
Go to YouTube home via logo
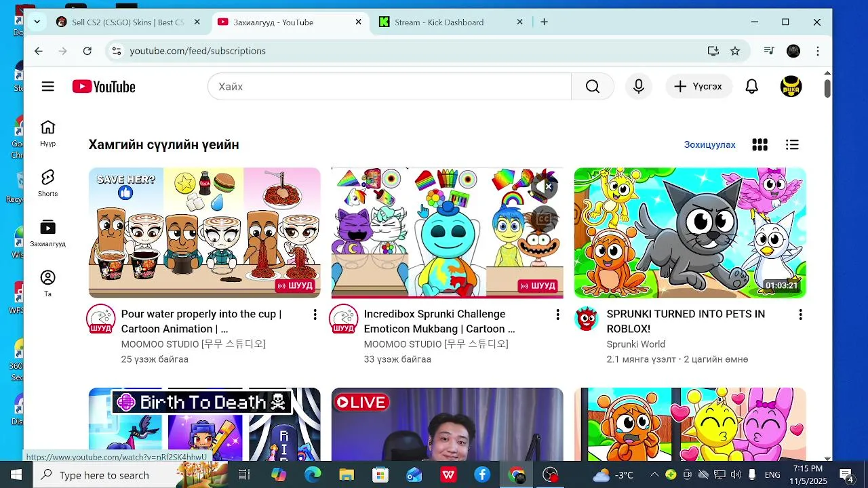point(104,87)
